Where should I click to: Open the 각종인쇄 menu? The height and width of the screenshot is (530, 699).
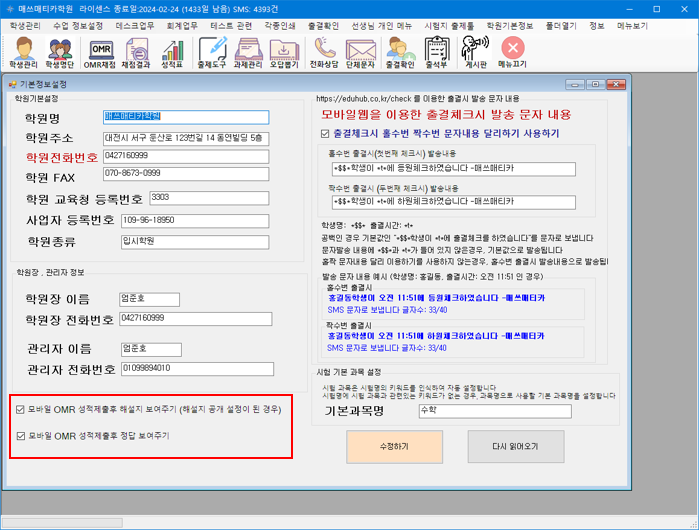(280, 26)
